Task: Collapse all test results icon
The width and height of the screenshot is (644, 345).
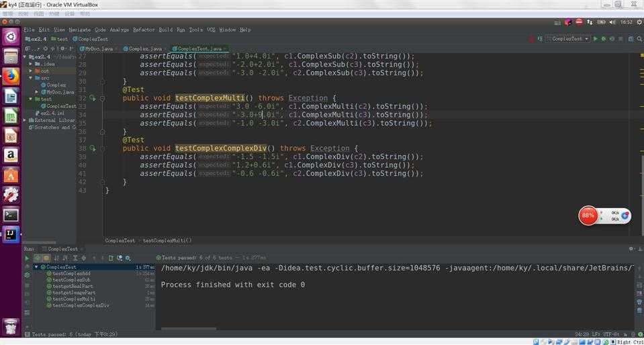Action: coord(84,258)
